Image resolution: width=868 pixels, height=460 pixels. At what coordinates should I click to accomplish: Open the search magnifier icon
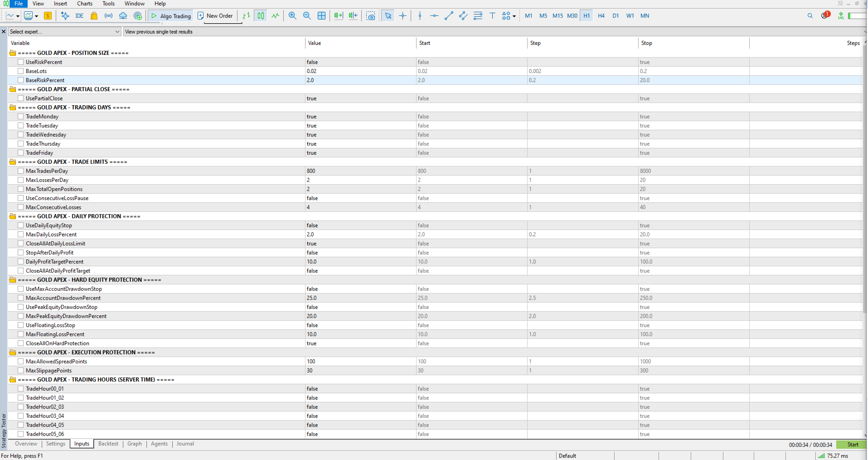tap(810, 16)
